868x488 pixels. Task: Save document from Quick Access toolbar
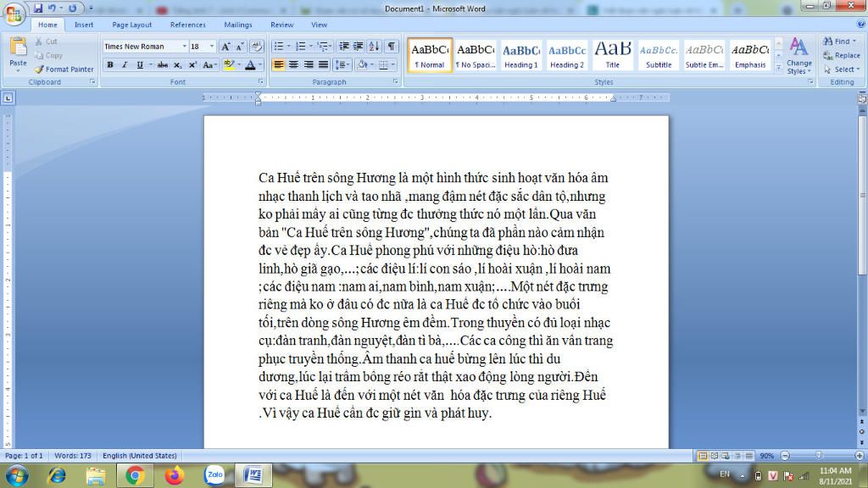pos(37,8)
